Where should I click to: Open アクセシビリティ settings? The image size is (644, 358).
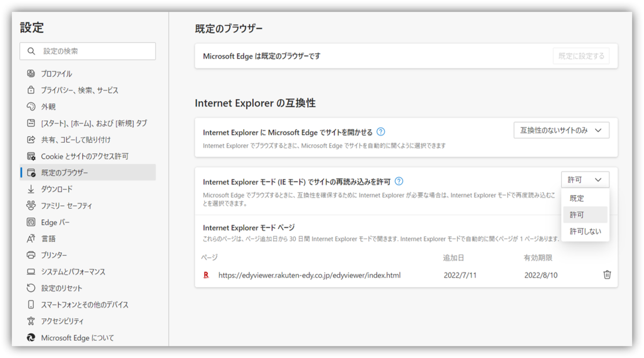[x=88, y=321]
